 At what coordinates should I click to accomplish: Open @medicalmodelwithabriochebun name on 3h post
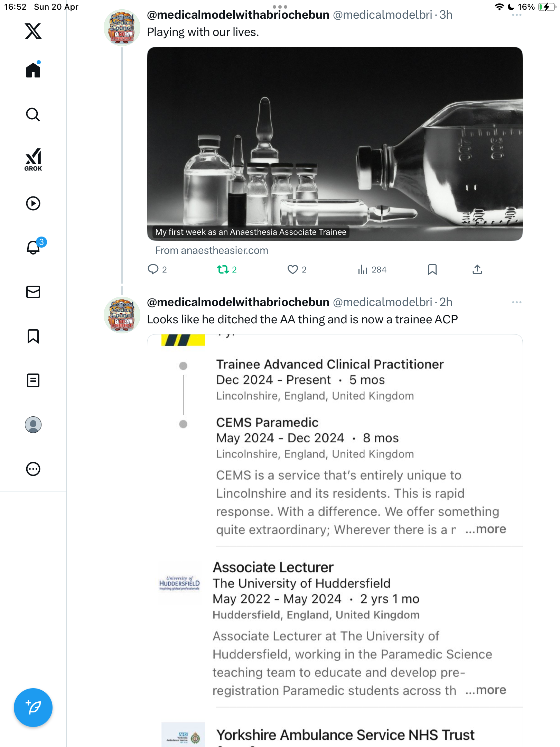[x=238, y=15]
